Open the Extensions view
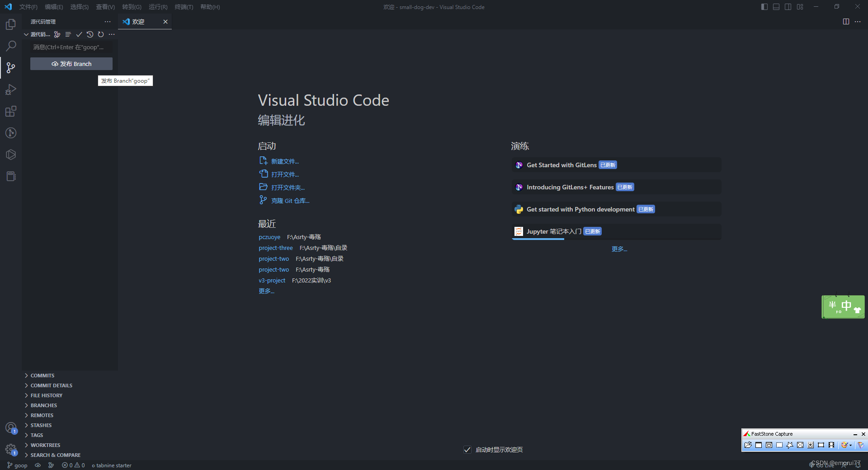Image resolution: width=868 pixels, height=470 pixels. (11, 111)
